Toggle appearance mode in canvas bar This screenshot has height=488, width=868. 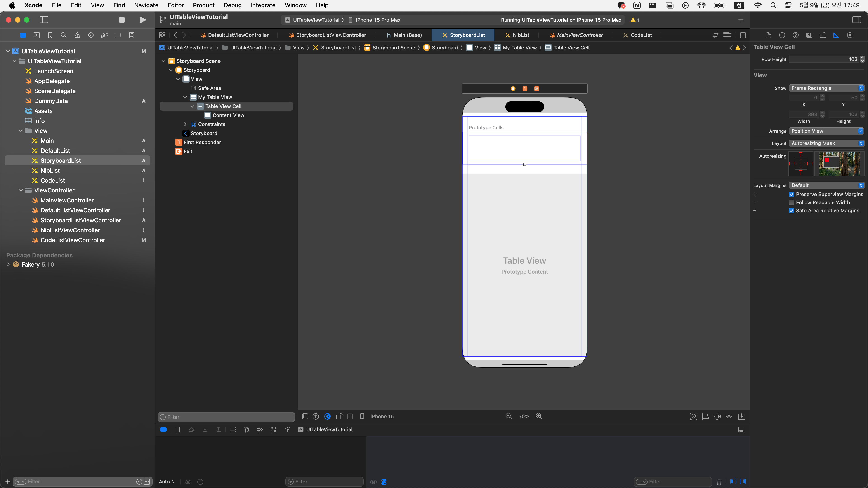point(327,416)
